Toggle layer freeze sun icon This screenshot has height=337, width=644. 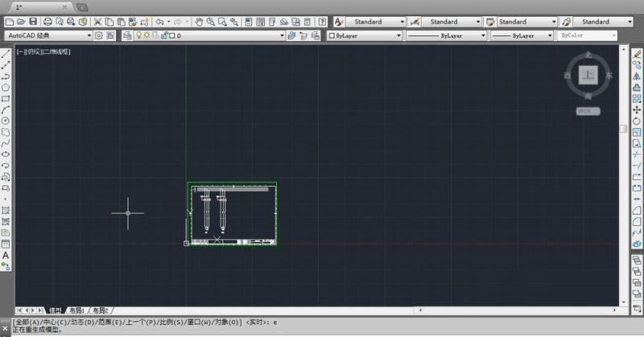click(147, 35)
